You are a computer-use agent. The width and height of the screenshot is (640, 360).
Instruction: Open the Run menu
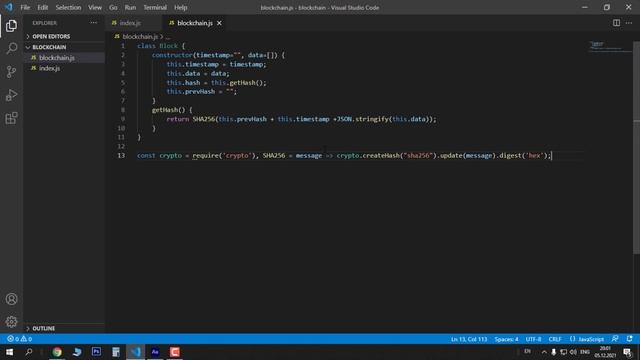tap(130, 7)
